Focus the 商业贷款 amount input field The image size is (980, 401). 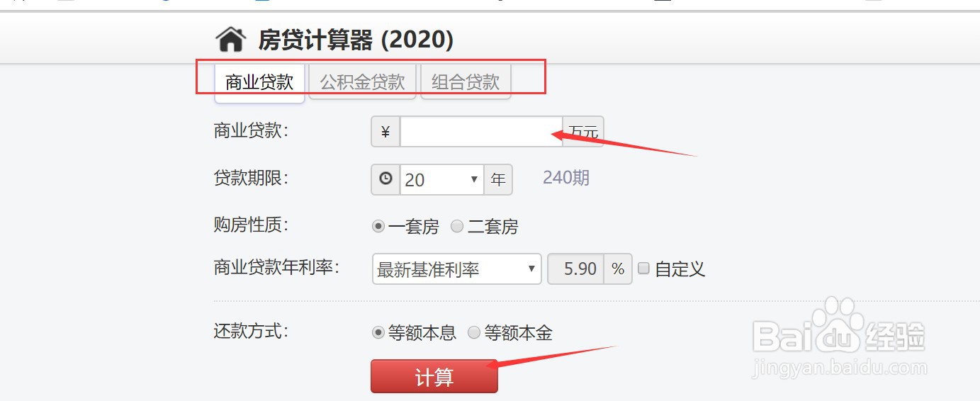(481, 132)
